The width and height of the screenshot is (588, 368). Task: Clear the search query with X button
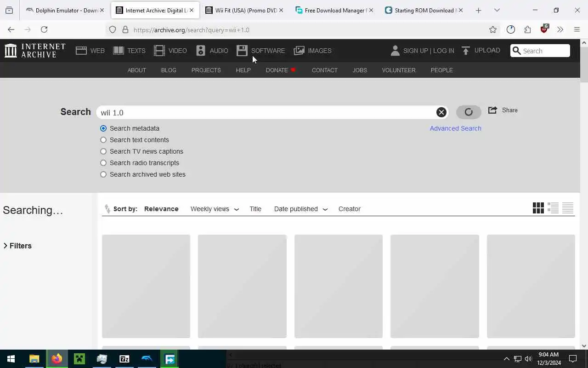pos(441,112)
